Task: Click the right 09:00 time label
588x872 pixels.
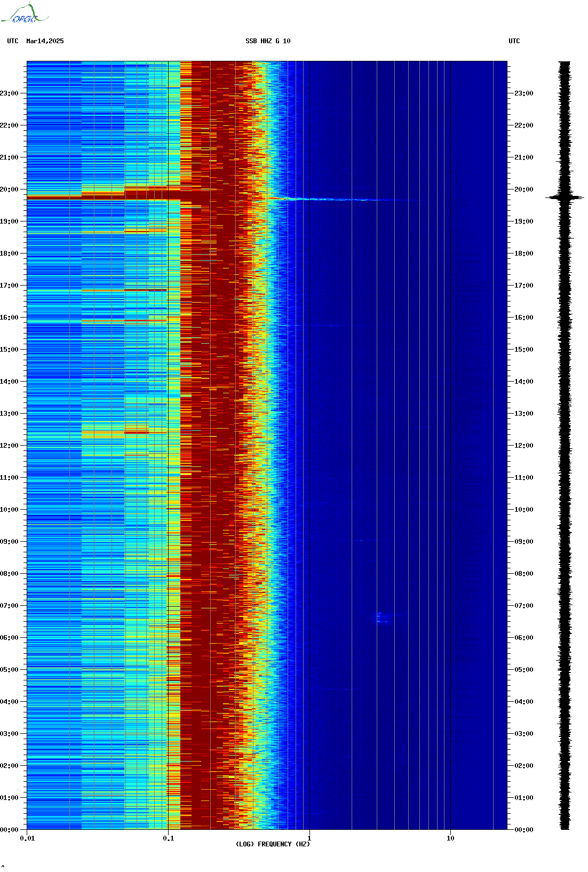Action: (x=523, y=542)
